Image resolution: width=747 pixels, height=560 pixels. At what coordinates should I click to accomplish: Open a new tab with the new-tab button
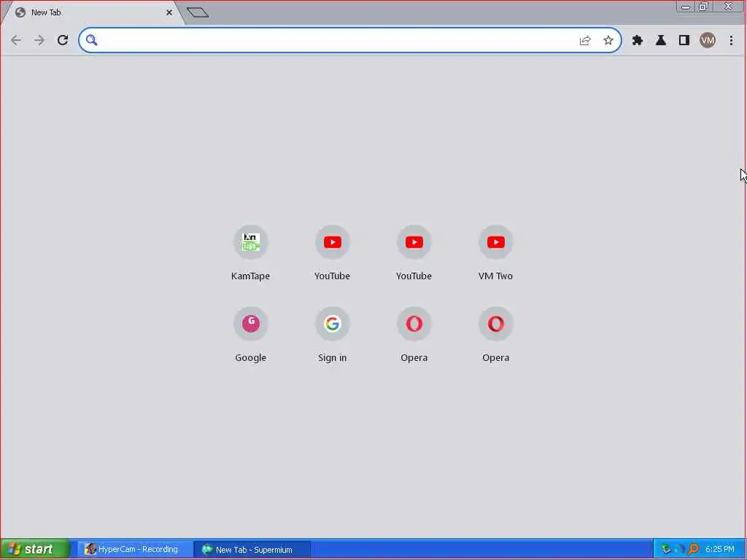tap(198, 13)
